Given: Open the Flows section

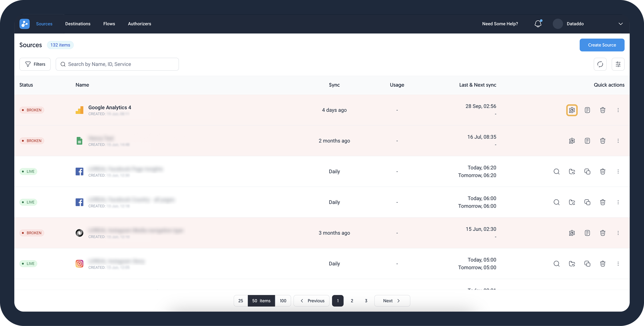Looking at the screenshot, I should (x=109, y=24).
